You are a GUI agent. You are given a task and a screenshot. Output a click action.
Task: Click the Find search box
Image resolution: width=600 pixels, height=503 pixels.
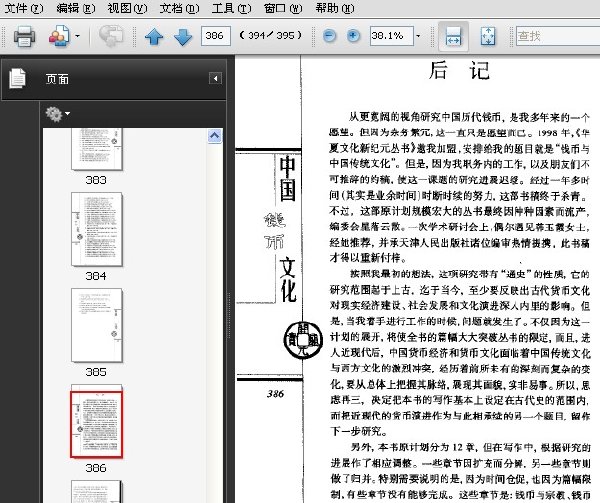click(558, 36)
